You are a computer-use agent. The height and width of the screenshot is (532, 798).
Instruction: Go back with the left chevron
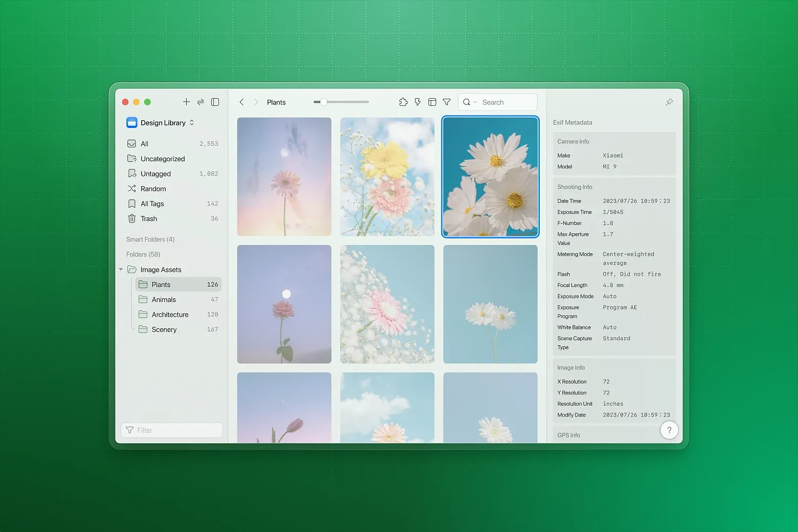click(241, 102)
